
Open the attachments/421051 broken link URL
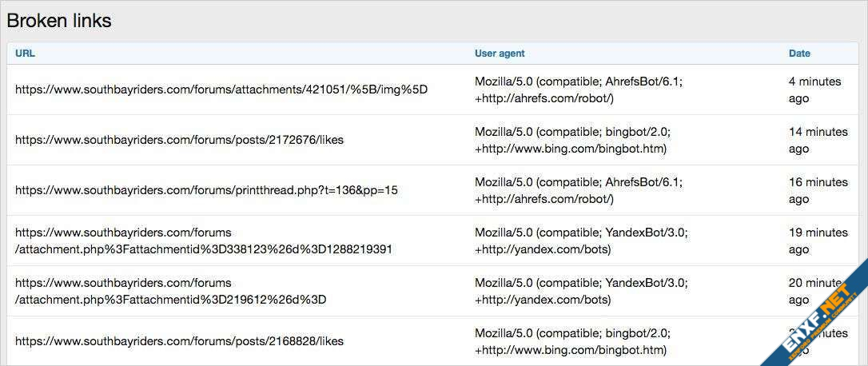click(x=221, y=90)
